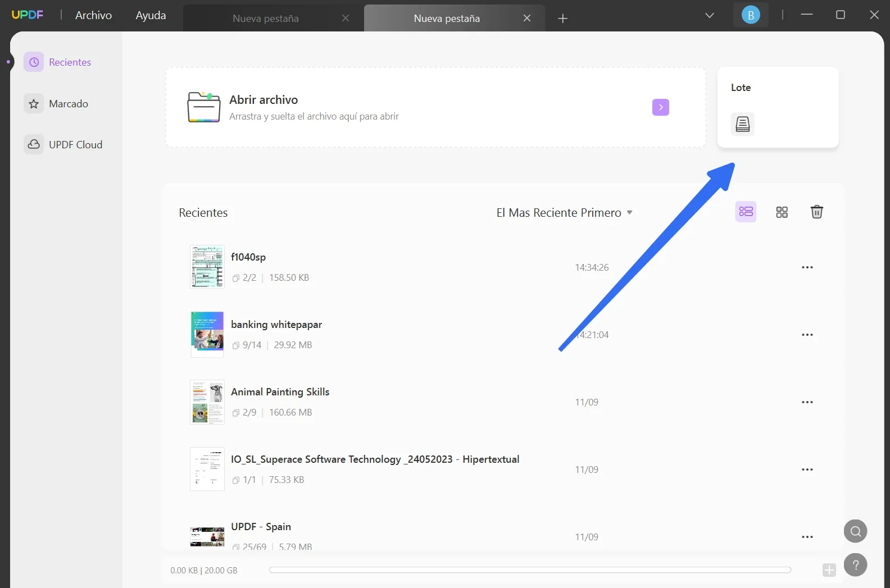Image resolution: width=890 pixels, height=588 pixels.
Task: Switch to list view layout
Action: pyautogui.click(x=746, y=212)
